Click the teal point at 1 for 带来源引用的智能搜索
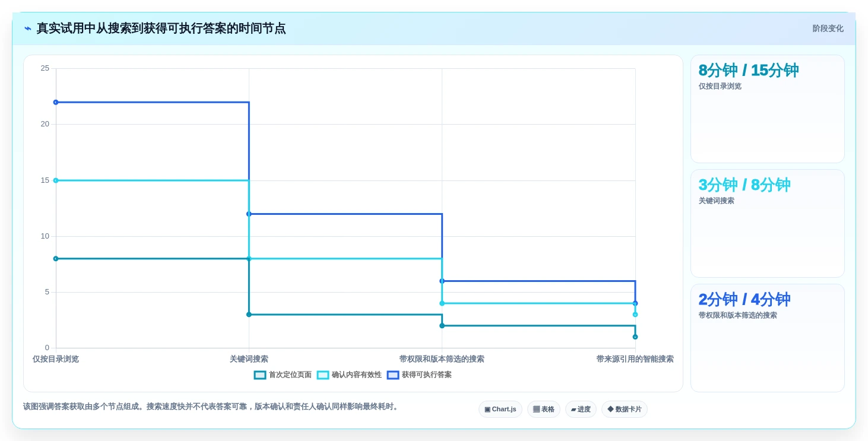 [635, 337]
